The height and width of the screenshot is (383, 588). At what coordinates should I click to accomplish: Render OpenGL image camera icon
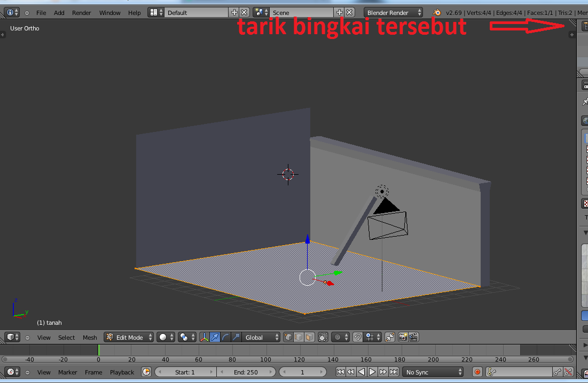(403, 337)
